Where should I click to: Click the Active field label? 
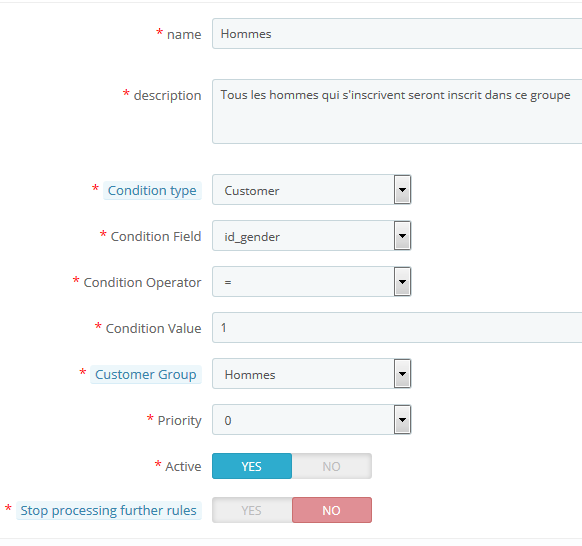coord(183,467)
